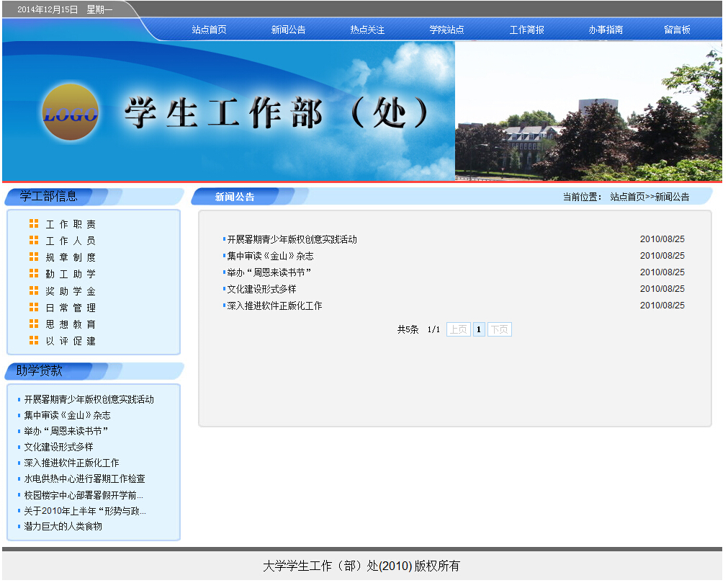This screenshot has height=583, width=728.
Task: Click the 上页 pagination button
Action: pos(458,329)
